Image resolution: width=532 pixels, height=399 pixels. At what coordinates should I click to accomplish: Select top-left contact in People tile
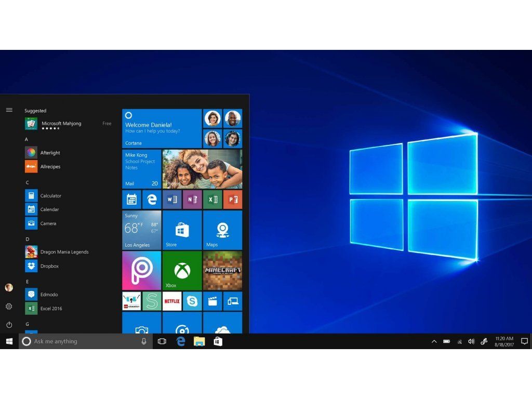(x=212, y=118)
